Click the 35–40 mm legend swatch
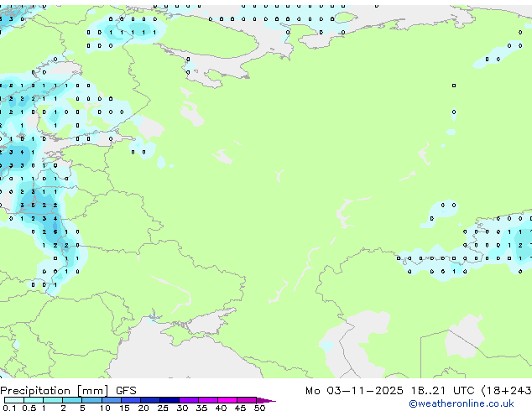The width and height of the screenshot is (532, 411). click(208, 400)
